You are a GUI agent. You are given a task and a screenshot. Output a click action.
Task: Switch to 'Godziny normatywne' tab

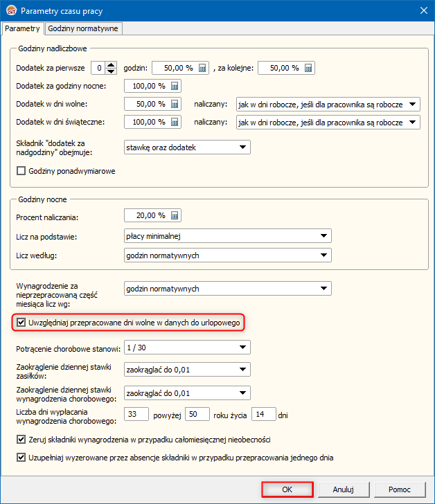(x=83, y=28)
